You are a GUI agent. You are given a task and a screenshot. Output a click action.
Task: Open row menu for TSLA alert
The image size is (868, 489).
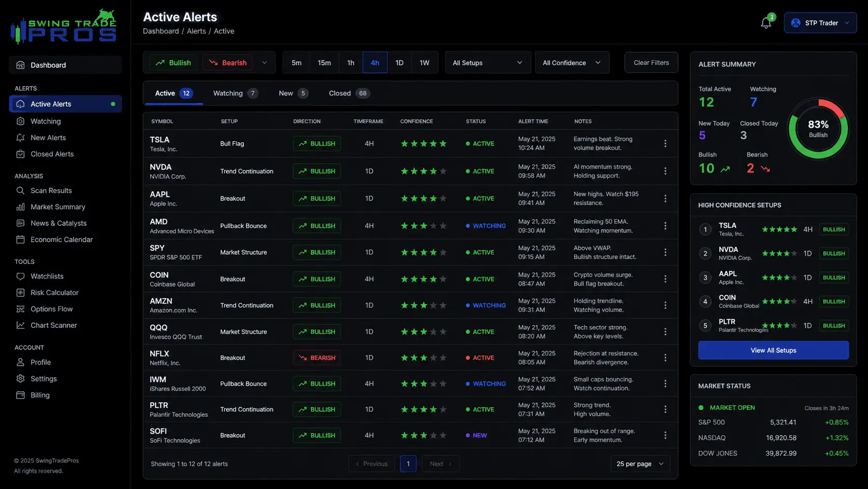[665, 143]
